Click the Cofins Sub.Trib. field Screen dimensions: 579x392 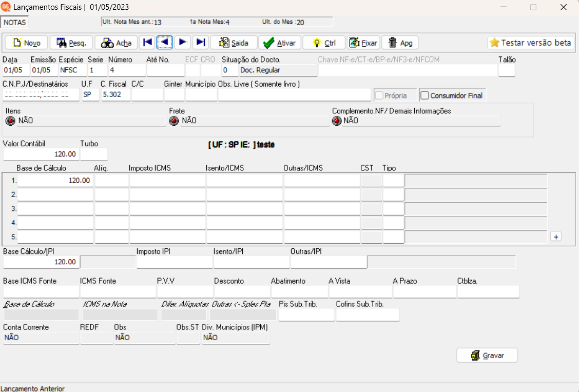pos(368,315)
